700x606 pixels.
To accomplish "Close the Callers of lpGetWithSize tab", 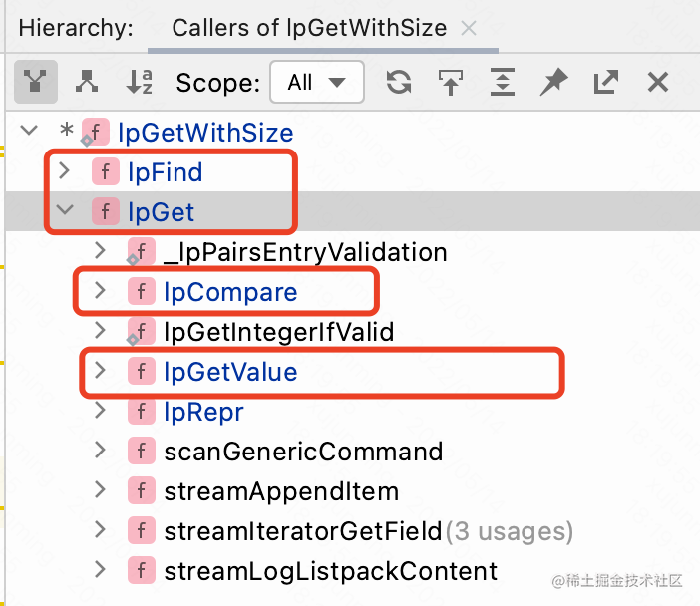I will (469, 28).
